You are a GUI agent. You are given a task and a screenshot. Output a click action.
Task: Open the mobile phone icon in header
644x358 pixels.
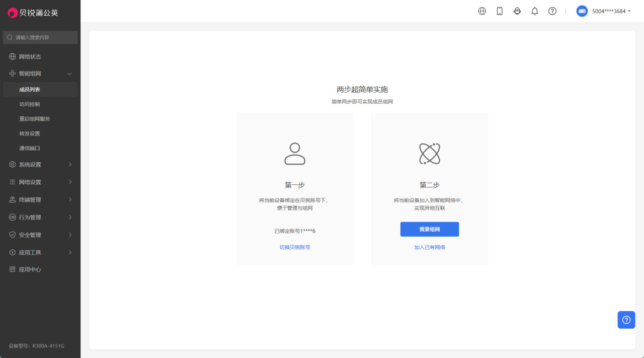click(500, 11)
